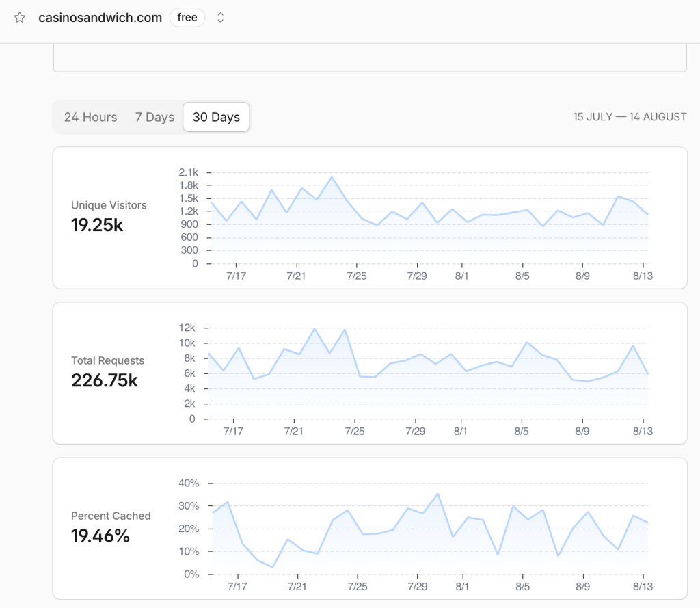The image size is (700, 608).
Task: Select the 24 Hours time range
Action: tap(91, 117)
